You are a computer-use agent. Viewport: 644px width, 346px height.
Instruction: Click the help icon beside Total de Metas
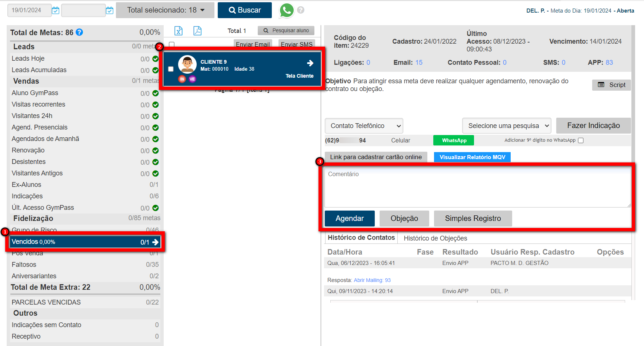point(79,33)
